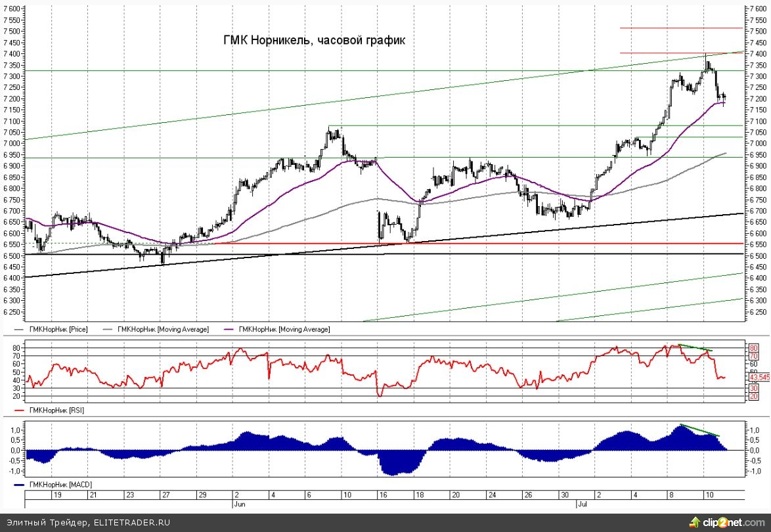
Task: Select the ГМКНорНик [RSI] legend label
Action: [55, 410]
